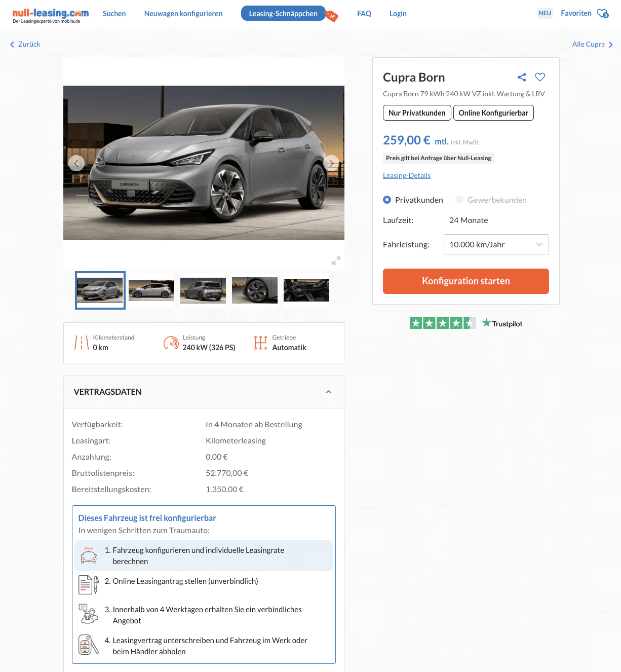Select the third rear-view thumbnail
Viewport: 621px width, 672px height.
(x=203, y=290)
